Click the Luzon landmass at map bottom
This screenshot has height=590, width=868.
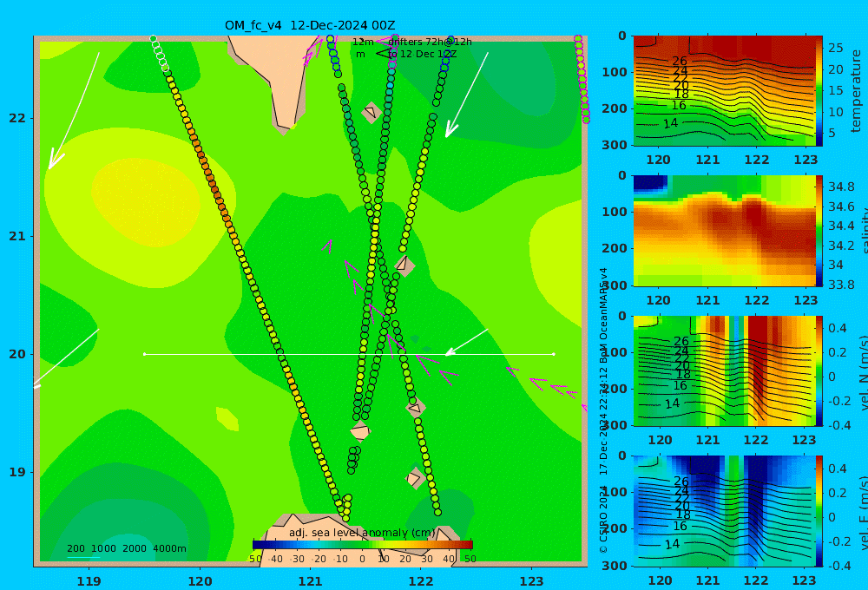pos(360,540)
